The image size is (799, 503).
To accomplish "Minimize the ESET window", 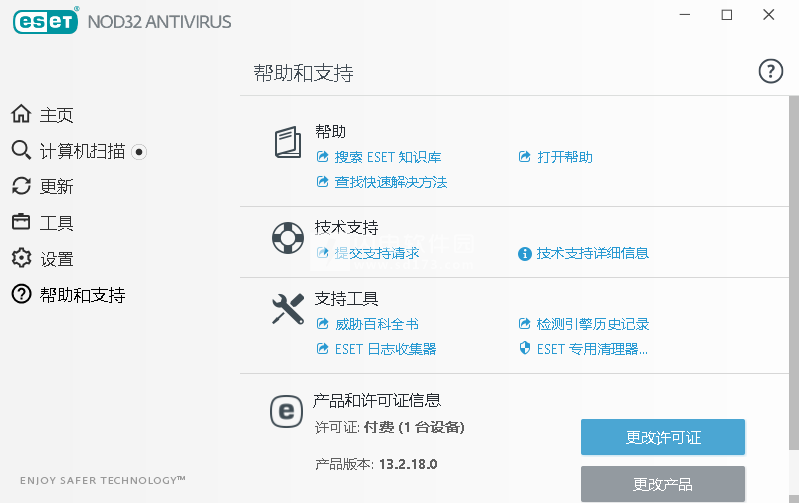I will pyautogui.click(x=685, y=15).
